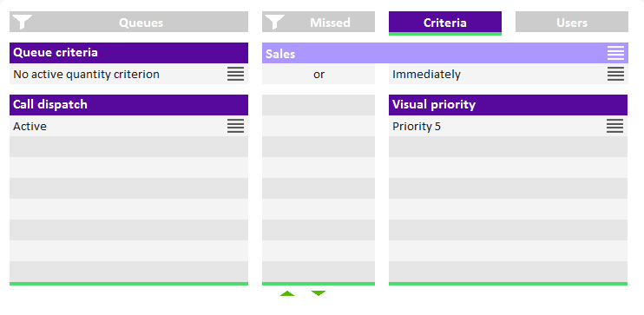Click the Visual priority section header
This screenshot has height=315, width=644.
[508, 105]
